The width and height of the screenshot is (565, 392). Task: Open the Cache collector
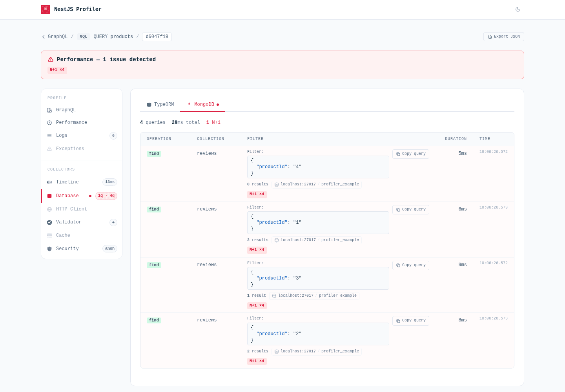82,236
